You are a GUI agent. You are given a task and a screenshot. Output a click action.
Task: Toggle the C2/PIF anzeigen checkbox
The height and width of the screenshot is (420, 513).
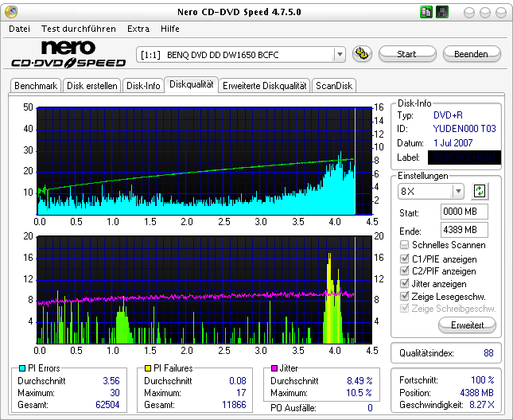coord(404,270)
